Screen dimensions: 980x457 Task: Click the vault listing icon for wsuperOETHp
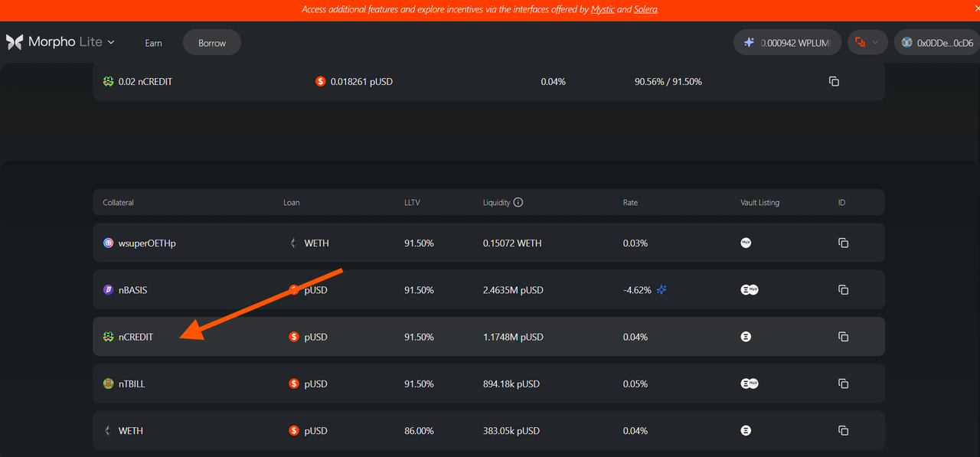click(746, 243)
